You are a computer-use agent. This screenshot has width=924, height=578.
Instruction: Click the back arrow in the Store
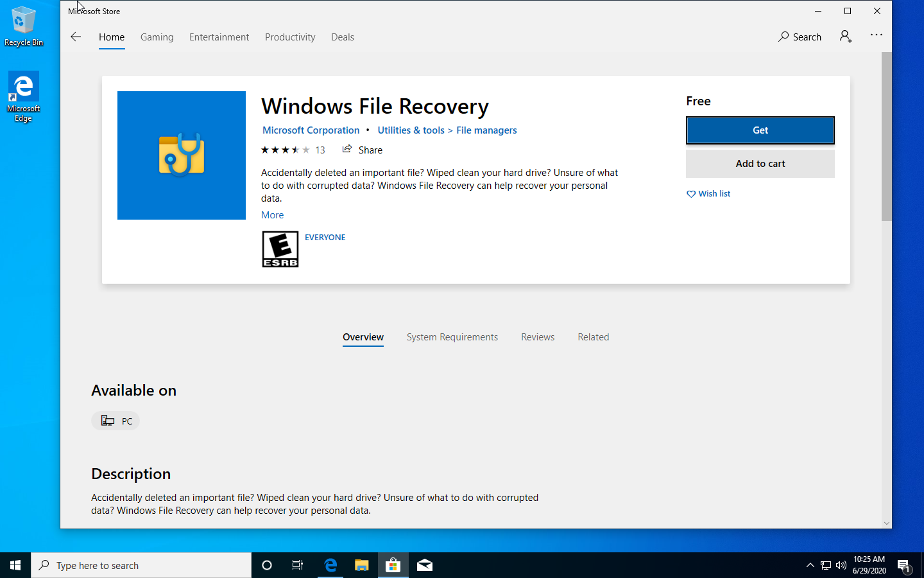point(76,37)
